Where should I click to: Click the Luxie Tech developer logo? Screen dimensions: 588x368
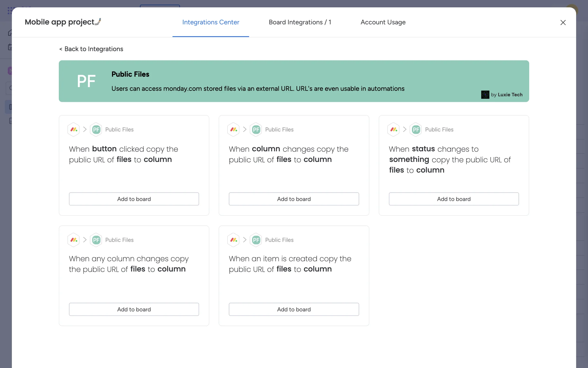point(485,95)
